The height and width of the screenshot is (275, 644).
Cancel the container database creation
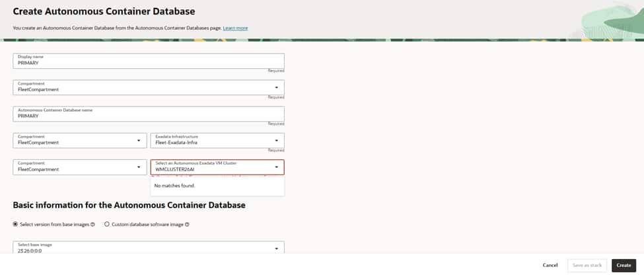click(x=550, y=265)
